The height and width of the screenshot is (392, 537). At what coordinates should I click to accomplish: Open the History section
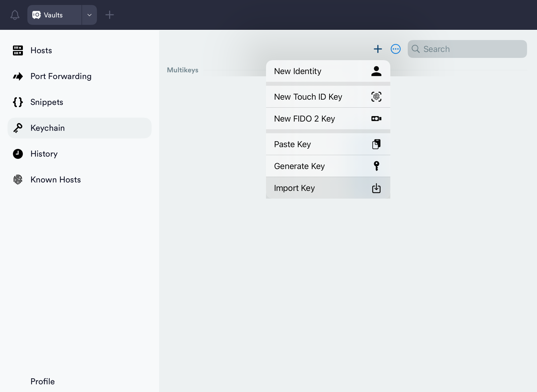click(44, 154)
